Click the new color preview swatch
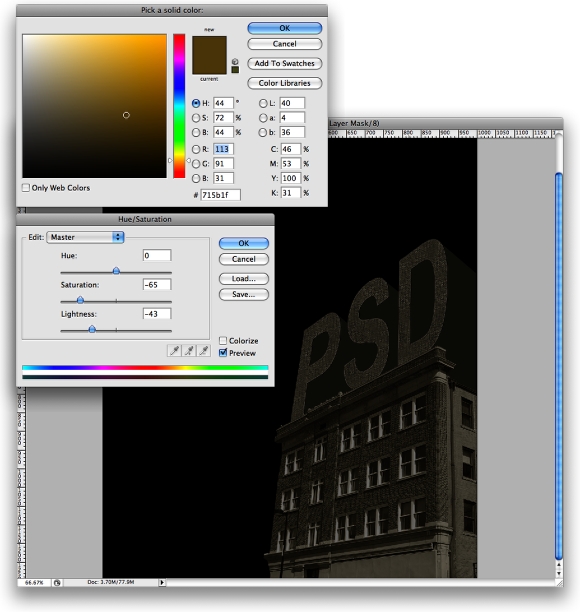This screenshot has height=612, width=580. (209, 46)
